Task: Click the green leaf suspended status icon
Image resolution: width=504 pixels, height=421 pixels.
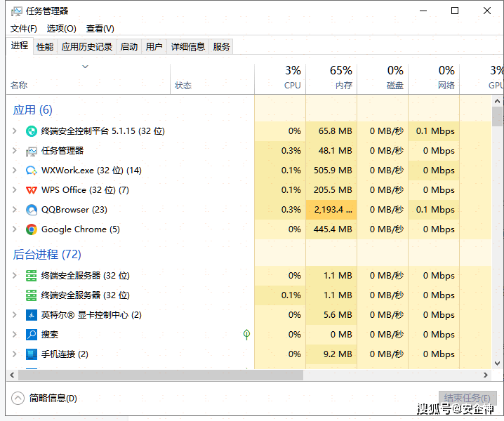Action: (246, 335)
